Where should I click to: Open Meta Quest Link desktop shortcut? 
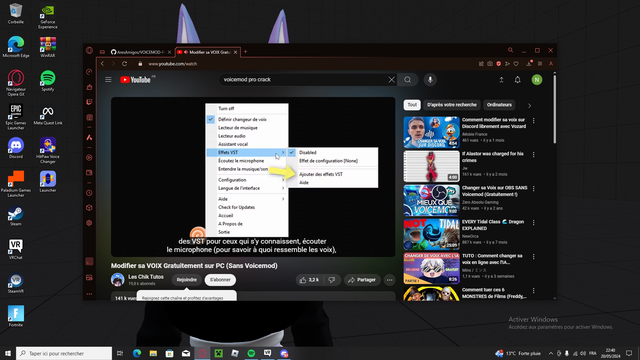pyautogui.click(x=48, y=116)
